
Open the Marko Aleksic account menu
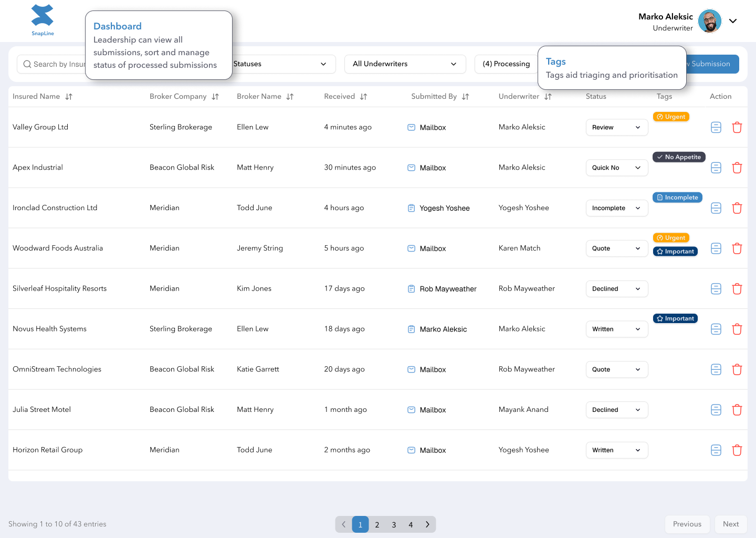click(733, 21)
